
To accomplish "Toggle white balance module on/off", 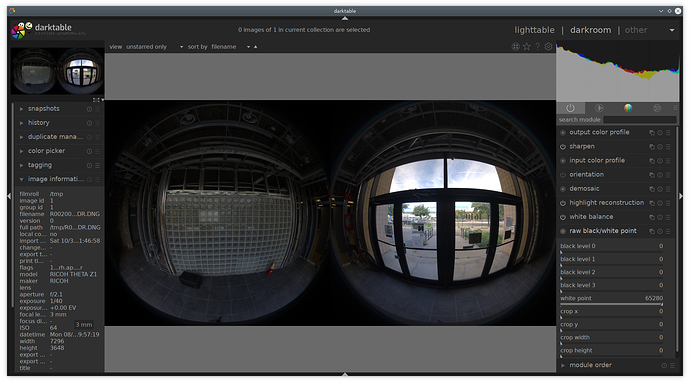I will point(563,217).
